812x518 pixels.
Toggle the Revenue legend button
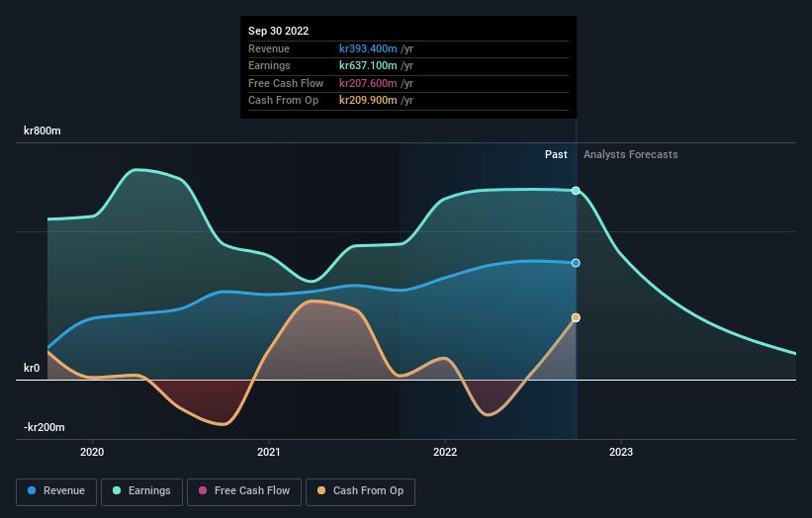point(56,491)
